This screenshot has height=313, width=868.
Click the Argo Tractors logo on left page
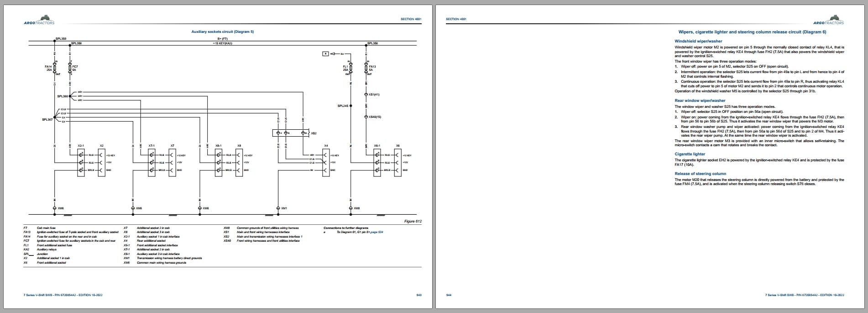39,20
